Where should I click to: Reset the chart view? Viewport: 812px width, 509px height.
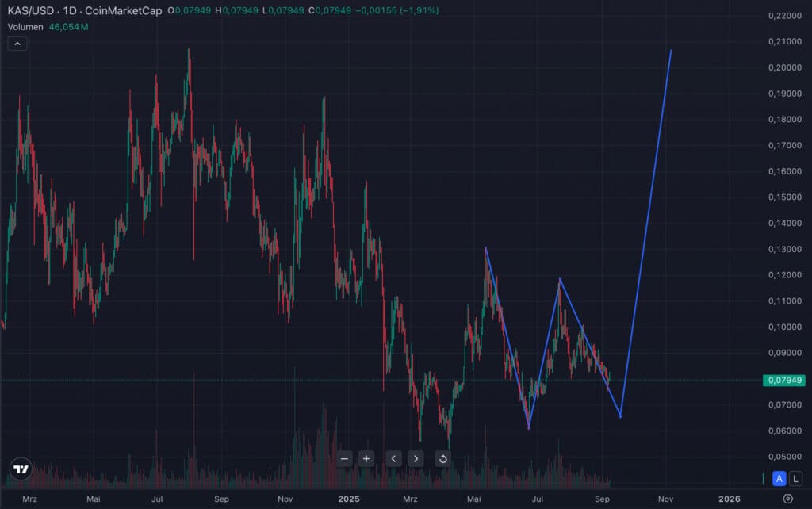point(442,458)
